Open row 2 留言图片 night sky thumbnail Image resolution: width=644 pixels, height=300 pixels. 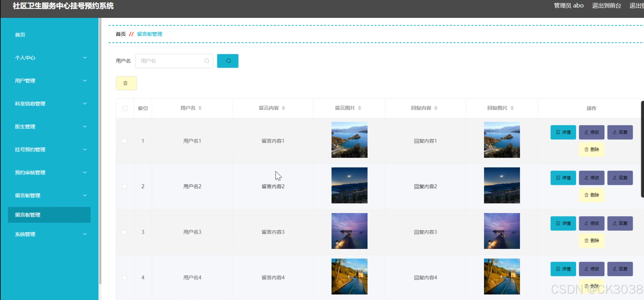[x=349, y=186]
